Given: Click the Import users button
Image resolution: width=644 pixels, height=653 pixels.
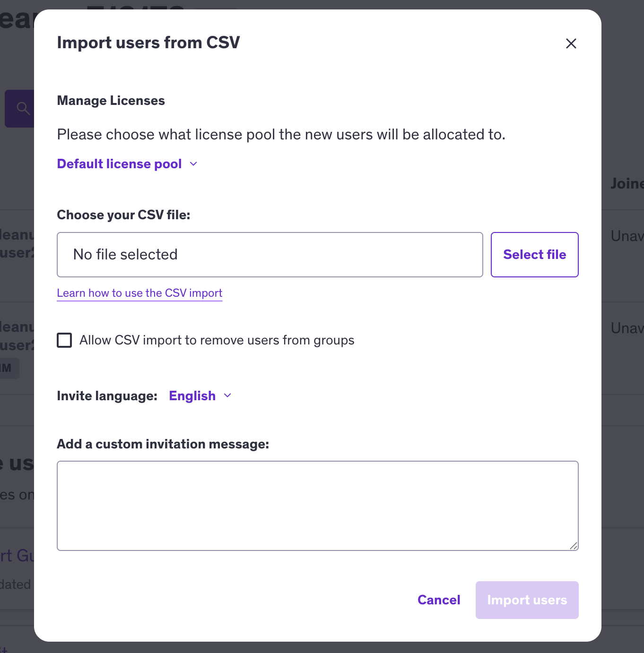Looking at the screenshot, I should click(x=527, y=600).
